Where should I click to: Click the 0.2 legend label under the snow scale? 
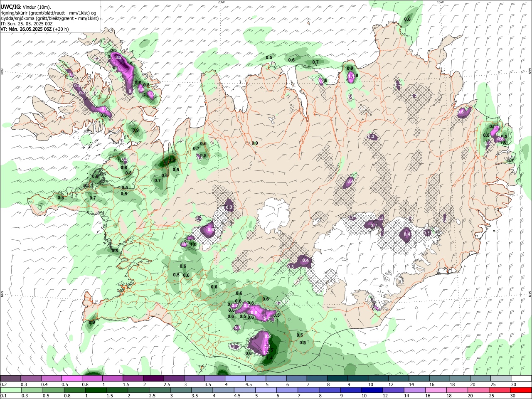click(x=3, y=384)
